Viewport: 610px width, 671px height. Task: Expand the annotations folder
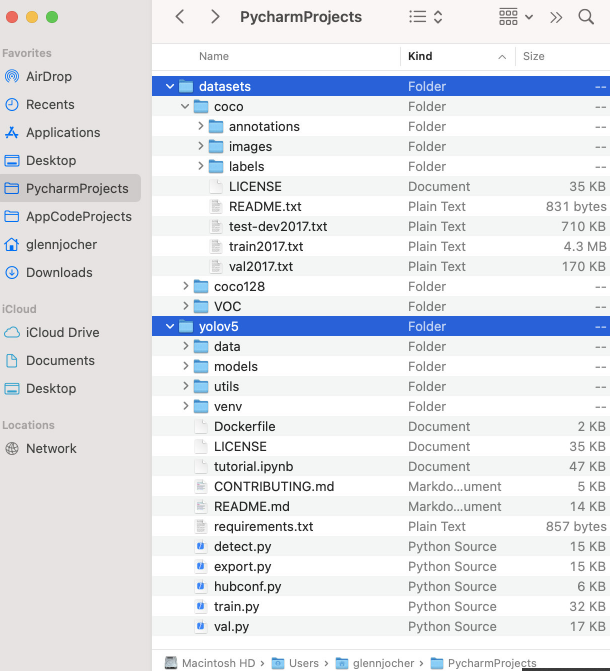[x=200, y=126]
